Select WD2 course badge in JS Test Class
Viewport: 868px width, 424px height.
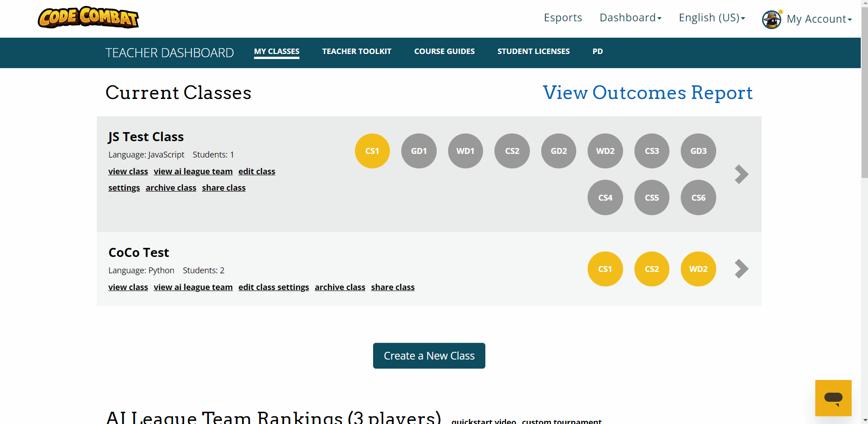(605, 151)
